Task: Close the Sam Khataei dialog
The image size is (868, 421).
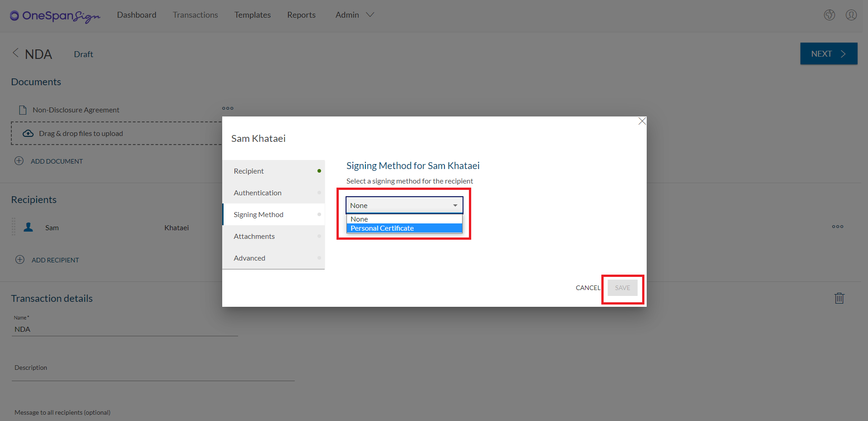Action: 642,121
